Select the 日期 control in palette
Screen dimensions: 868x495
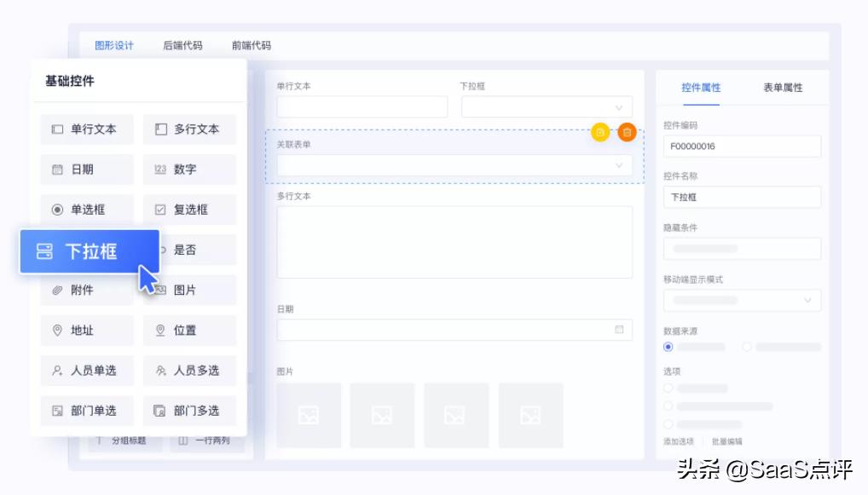tap(86, 170)
